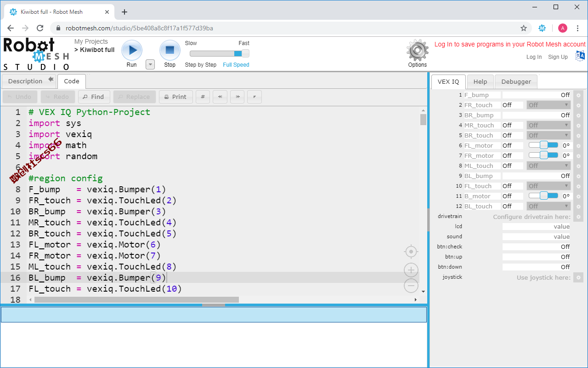Toggle btn:up Off state
Image resolution: width=588 pixels, height=368 pixels.
tap(537, 257)
